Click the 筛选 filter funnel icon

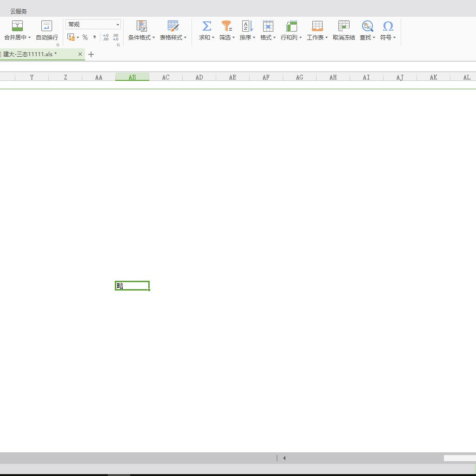[226, 26]
